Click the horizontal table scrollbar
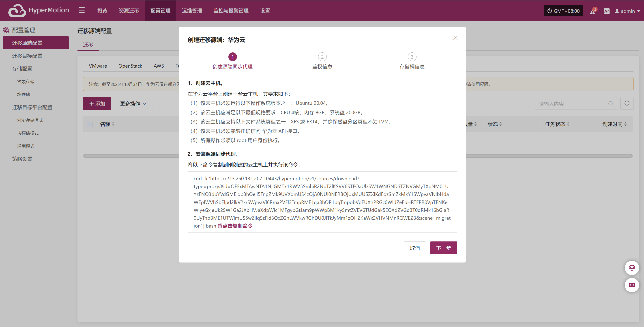This screenshot has height=327, width=644. [x=130, y=156]
